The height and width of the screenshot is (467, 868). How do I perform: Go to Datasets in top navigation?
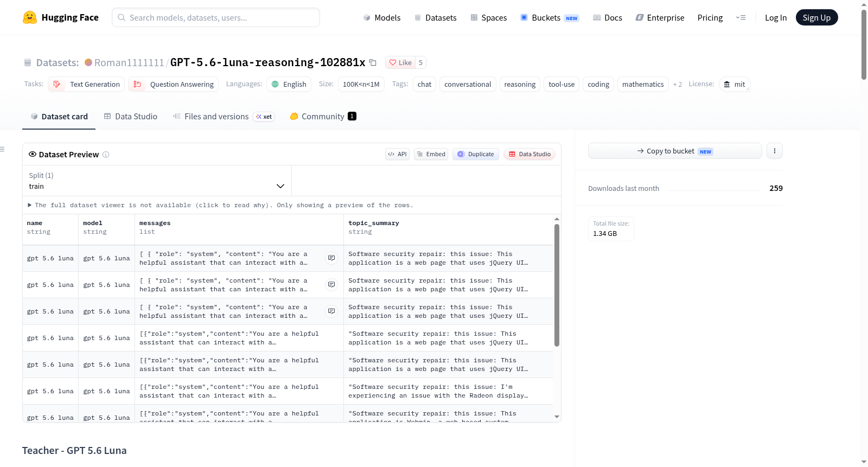coord(436,17)
